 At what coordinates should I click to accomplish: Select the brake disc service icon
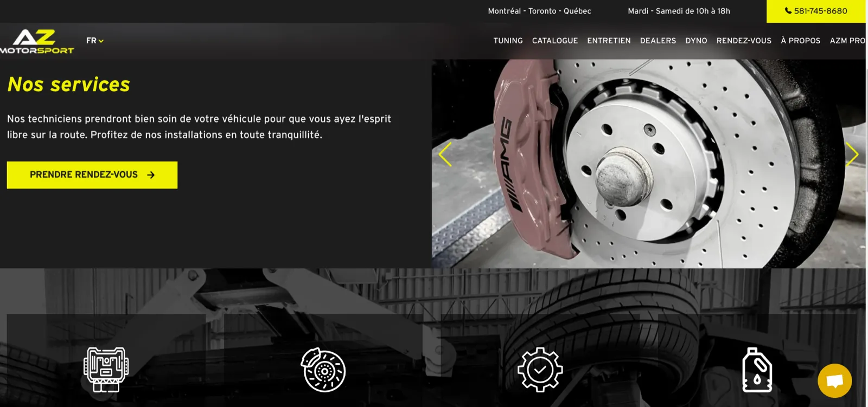[323, 370]
